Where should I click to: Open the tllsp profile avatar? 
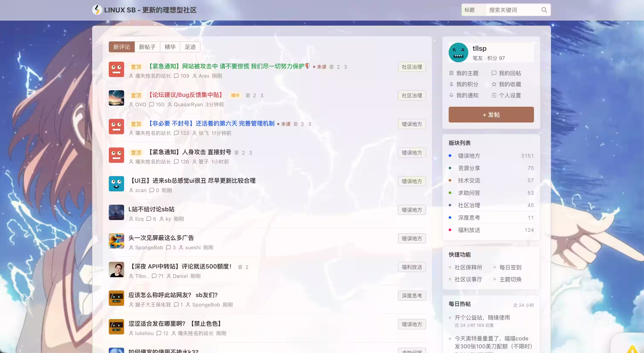pos(458,53)
